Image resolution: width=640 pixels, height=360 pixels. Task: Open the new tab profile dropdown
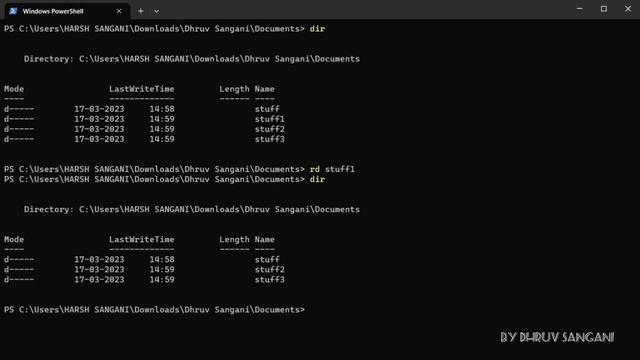(156, 11)
